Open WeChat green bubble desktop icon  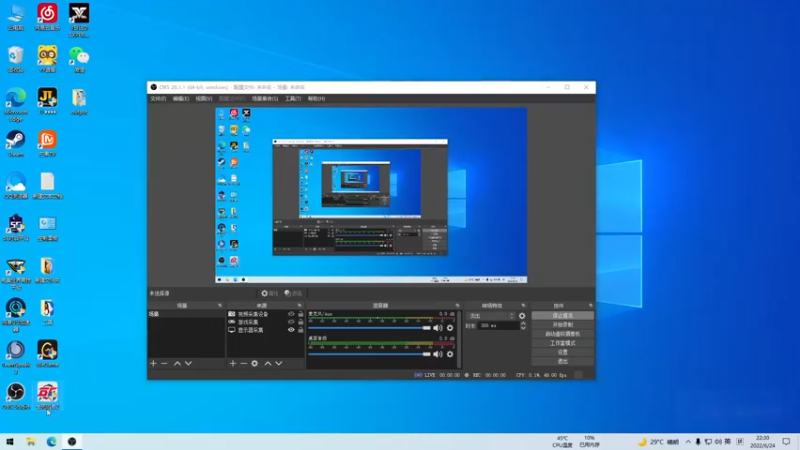79,59
